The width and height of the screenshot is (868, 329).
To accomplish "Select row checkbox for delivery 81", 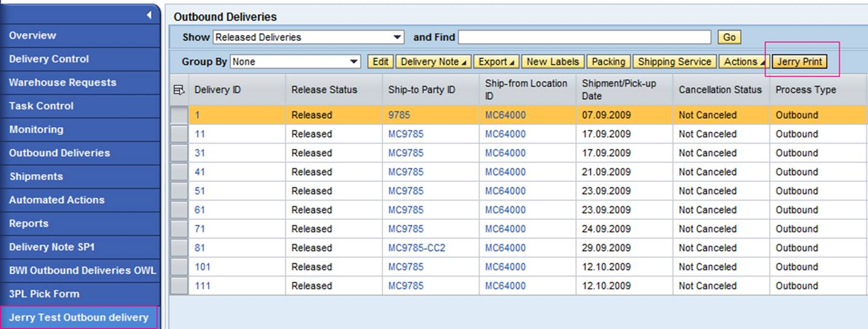I will [x=179, y=248].
